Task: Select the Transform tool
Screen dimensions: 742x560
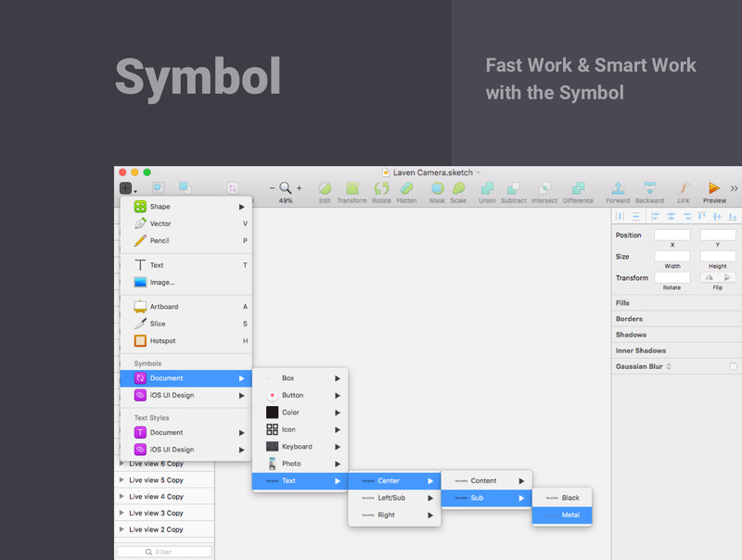Action: click(x=352, y=188)
